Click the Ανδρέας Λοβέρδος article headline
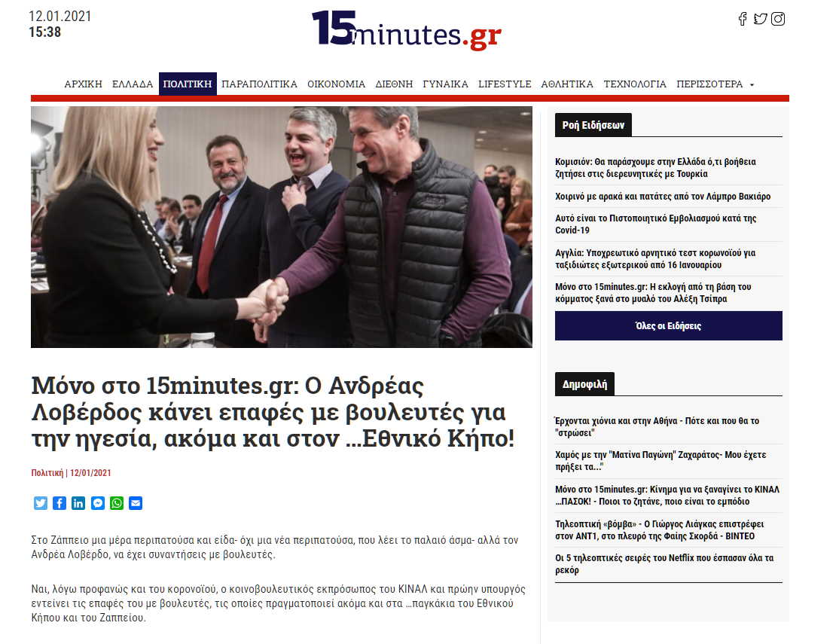 tap(273, 412)
